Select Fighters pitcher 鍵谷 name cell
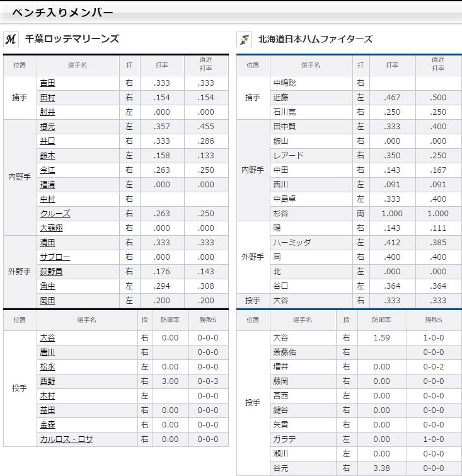This screenshot has height=476, width=462. [x=303, y=410]
